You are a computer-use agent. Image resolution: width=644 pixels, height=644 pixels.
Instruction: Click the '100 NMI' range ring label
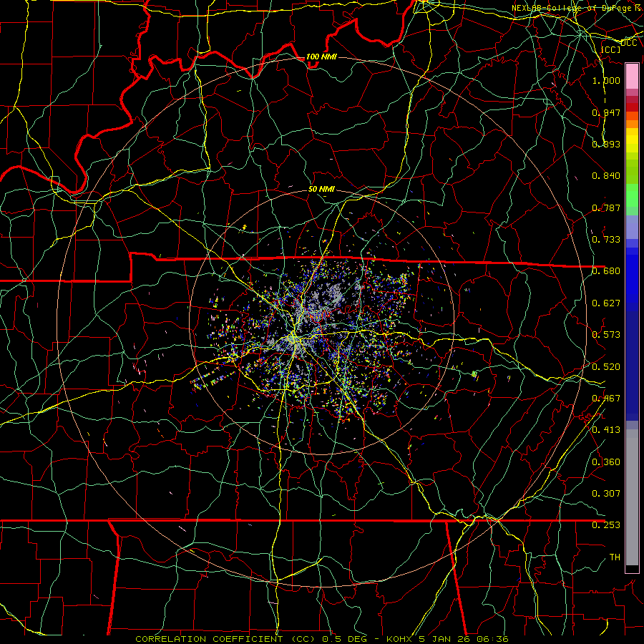click(321, 57)
